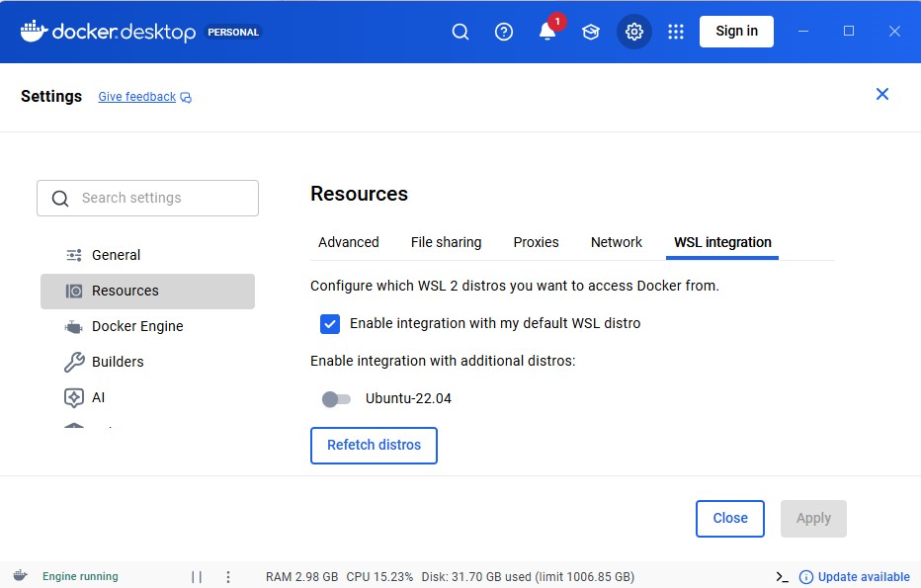Select Resources in the settings sidebar
Screen dimensions: 921x588
147,291
